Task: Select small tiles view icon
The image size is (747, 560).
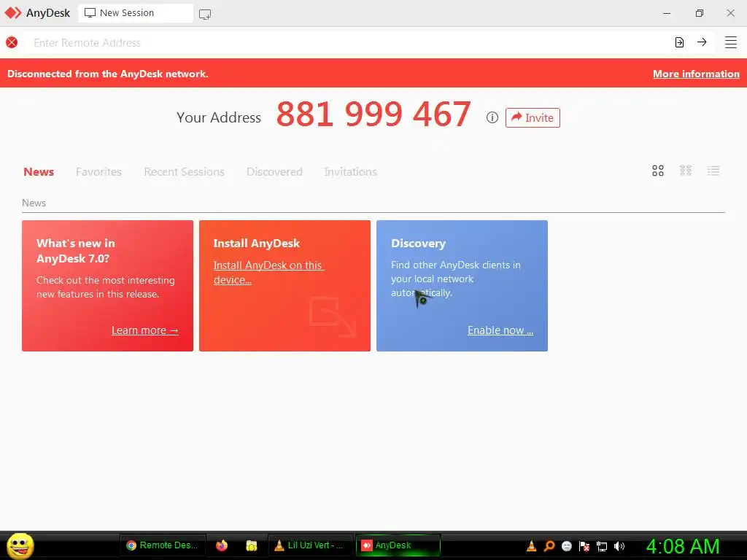Action: click(x=686, y=171)
